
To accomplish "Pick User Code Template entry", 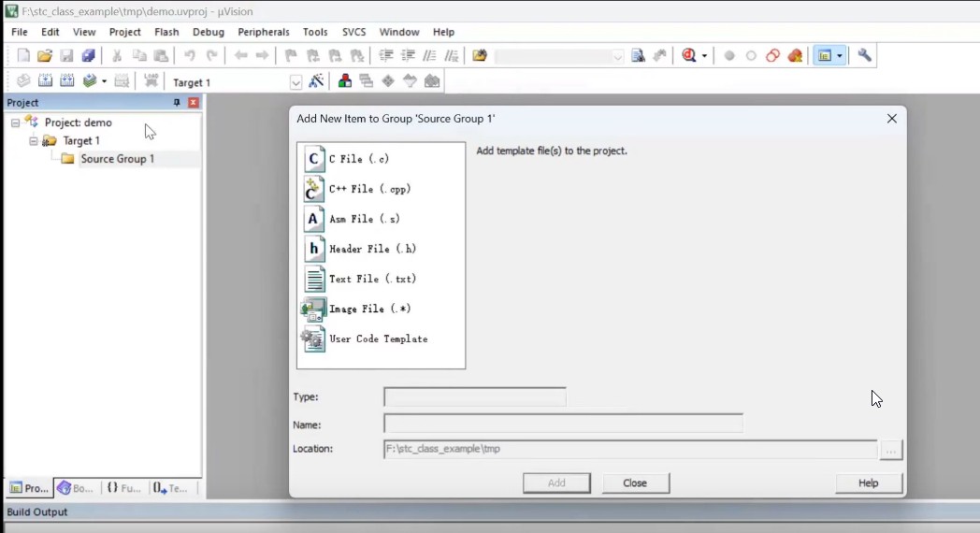I will pos(378,339).
